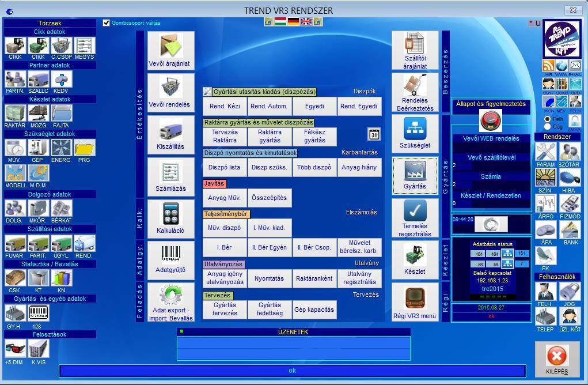Click the GY.H. factory icon
The image size is (588, 385).
(16, 313)
